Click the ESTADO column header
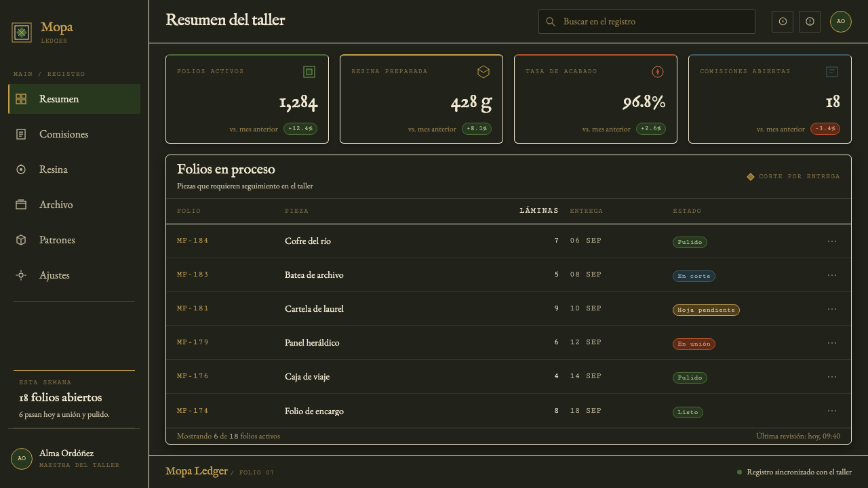Viewport: 868px width, 488px height. pyautogui.click(x=687, y=211)
